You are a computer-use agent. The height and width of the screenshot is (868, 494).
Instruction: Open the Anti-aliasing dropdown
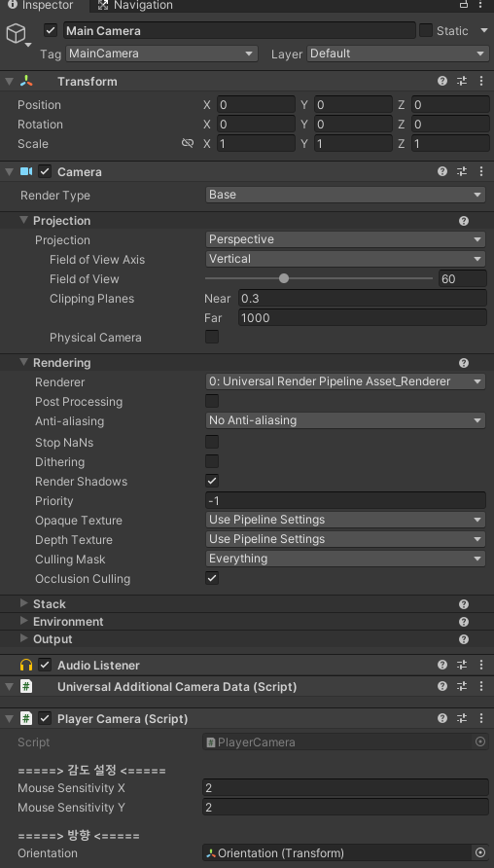click(345, 420)
